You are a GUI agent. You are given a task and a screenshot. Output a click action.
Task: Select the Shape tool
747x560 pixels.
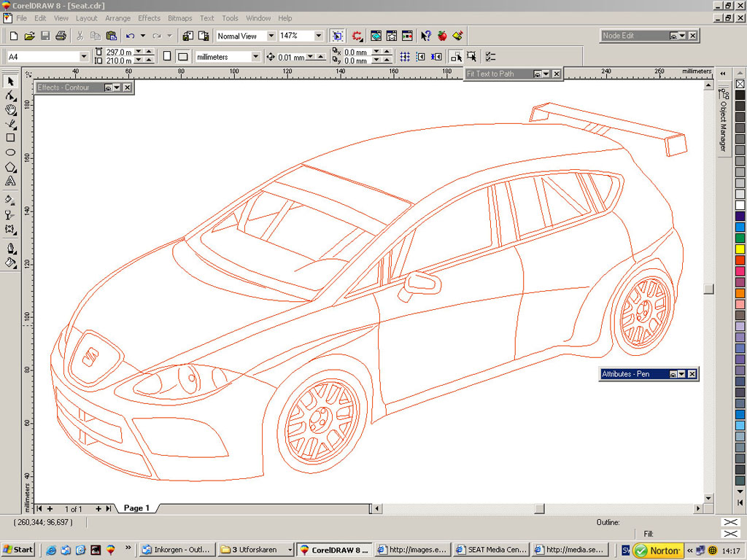[x=10, y=97]
